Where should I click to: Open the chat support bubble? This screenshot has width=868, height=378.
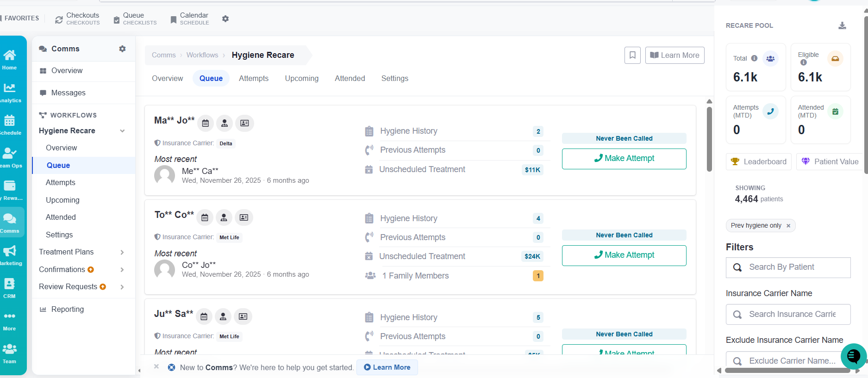click(853, 356)
